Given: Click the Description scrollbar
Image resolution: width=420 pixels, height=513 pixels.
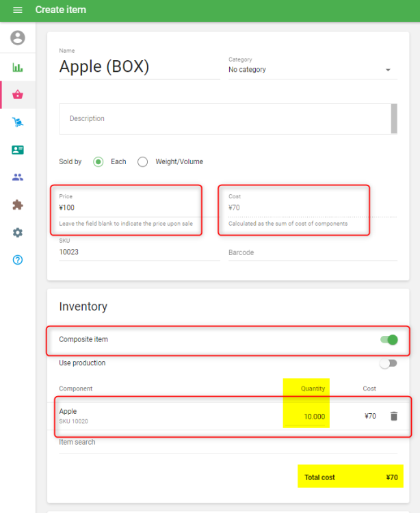Looking at the screenshot, I should click(x=393, y=118).
